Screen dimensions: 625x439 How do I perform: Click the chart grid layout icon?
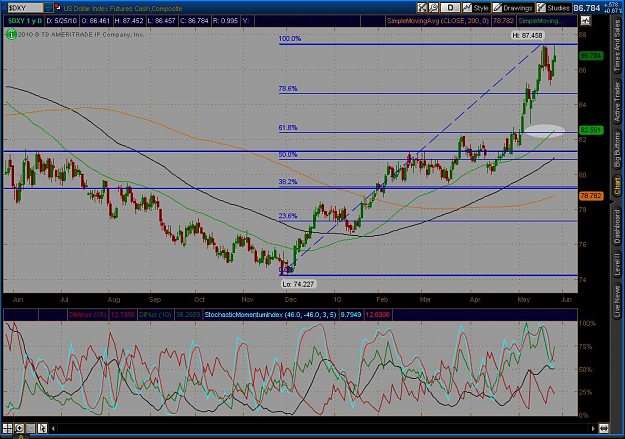[x=8, y=428]
